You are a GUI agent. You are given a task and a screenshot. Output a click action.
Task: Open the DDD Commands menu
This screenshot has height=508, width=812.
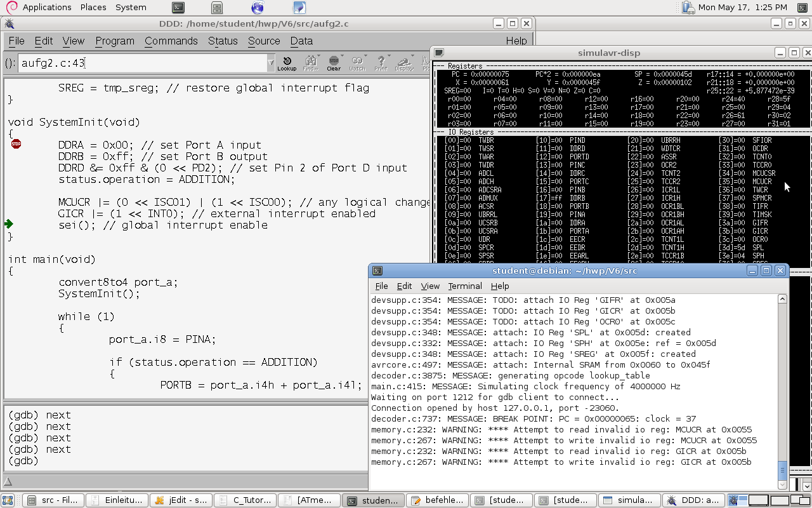[171, 41]
